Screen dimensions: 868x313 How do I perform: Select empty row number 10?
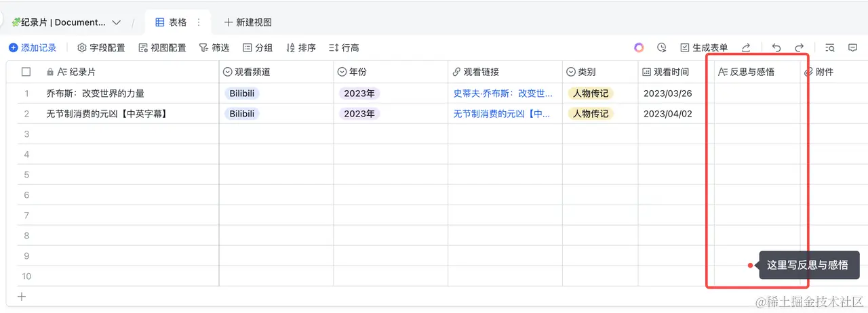point(26,276)
